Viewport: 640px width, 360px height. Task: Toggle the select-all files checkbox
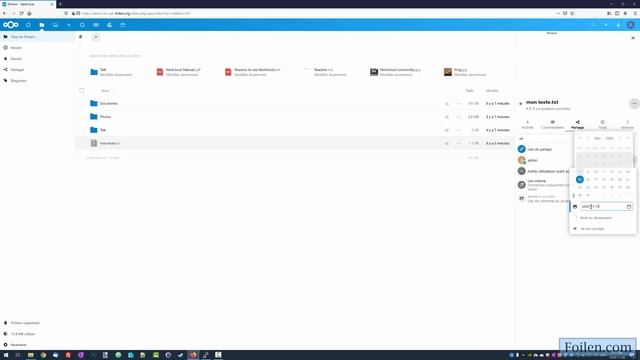(x=82, y=91)
